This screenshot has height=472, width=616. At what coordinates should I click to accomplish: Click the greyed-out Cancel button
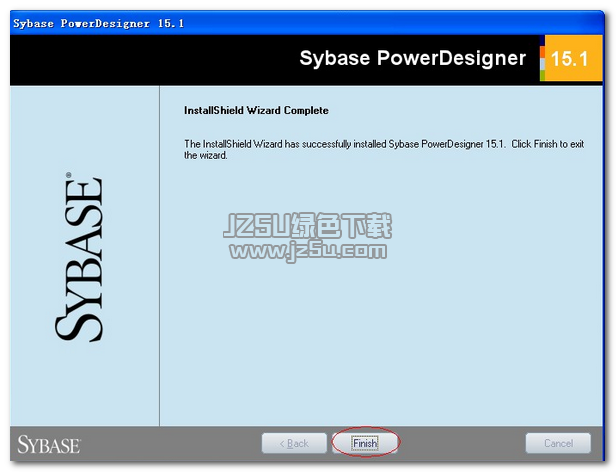pyautogui.click(x=558, y=443)
